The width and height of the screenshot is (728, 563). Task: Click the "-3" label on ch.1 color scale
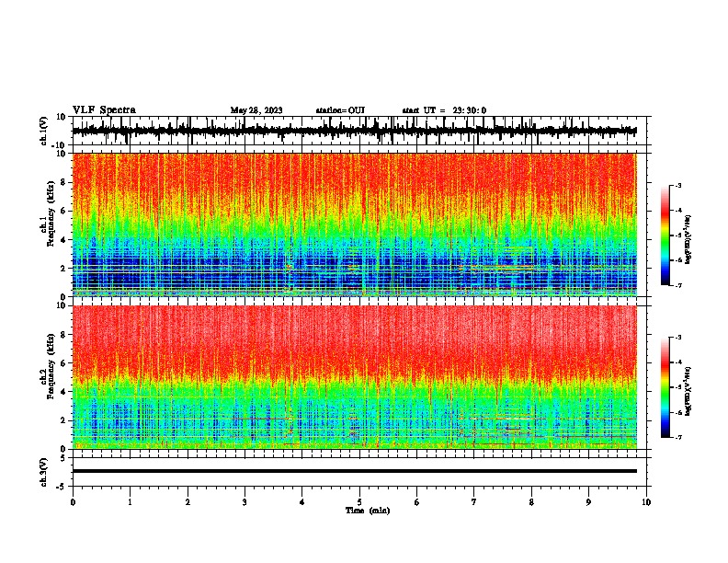coord(678,185)
